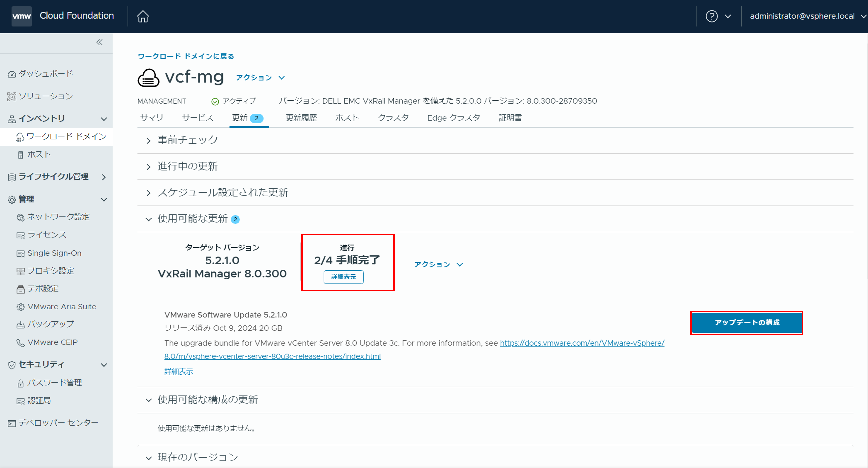The width and height of the screenshot is (868, 468).
Task: Open help menu dropdown arrow
Action: click(x=728, y=16)
